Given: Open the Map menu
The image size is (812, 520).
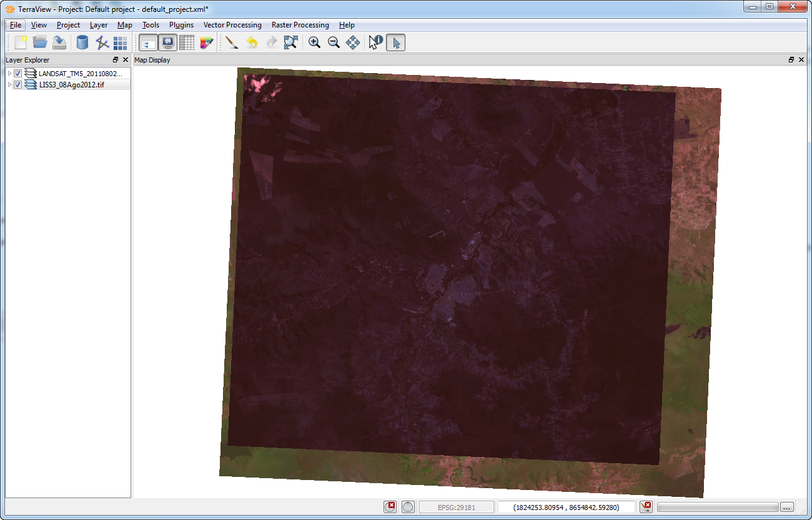Looking at the screenshot, I should [125, 25].
